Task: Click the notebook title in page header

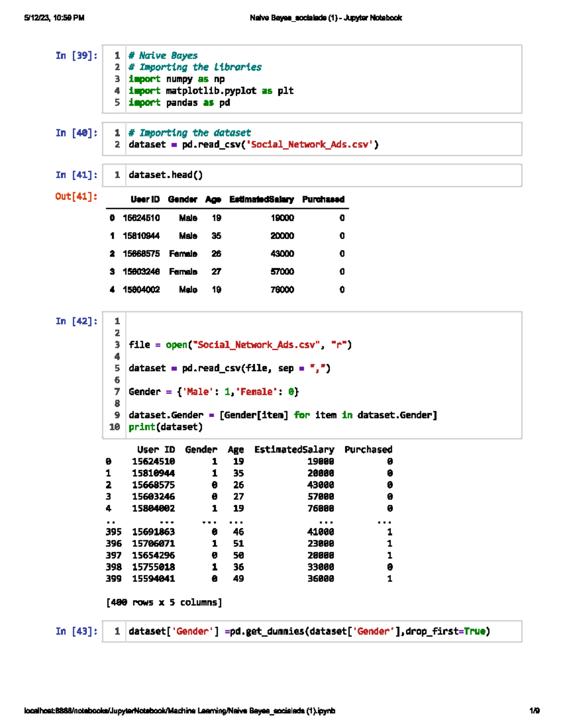Action: point(326,18)
